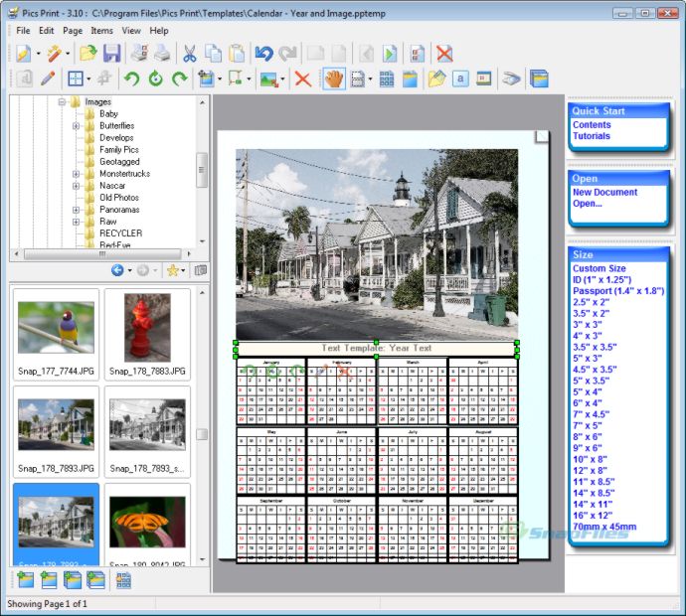This screenshot has width=686, height=616.
Task: Click the grid layout icon in toolbar
Action: [387, 79]
